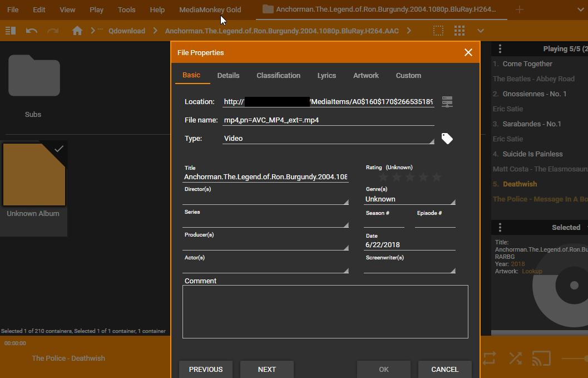Click the grid view icon
588x378 pixels.
coord(459,31)
